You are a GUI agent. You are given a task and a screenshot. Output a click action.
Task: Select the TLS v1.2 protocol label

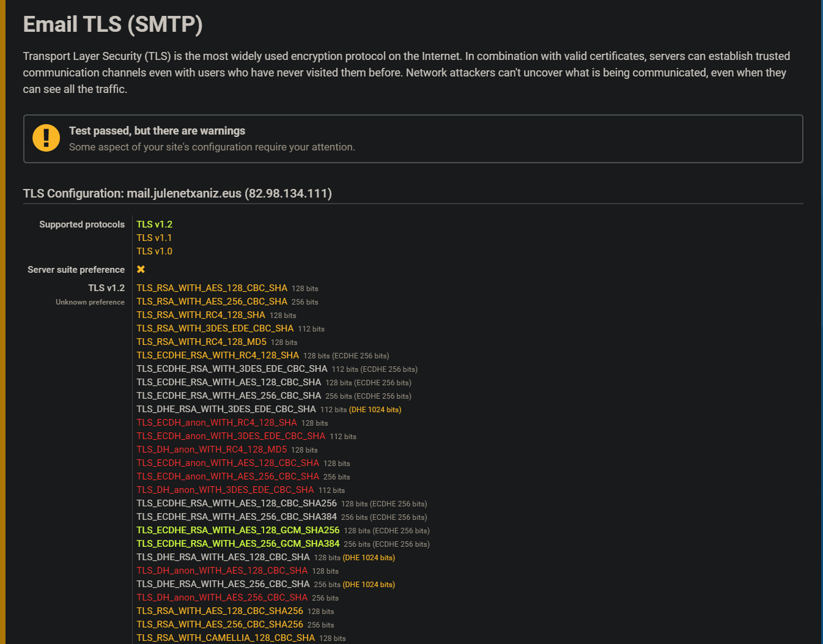154,224
